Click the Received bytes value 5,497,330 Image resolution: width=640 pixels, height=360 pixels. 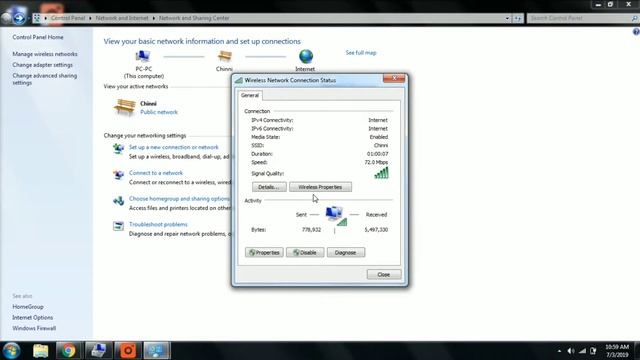376,230
